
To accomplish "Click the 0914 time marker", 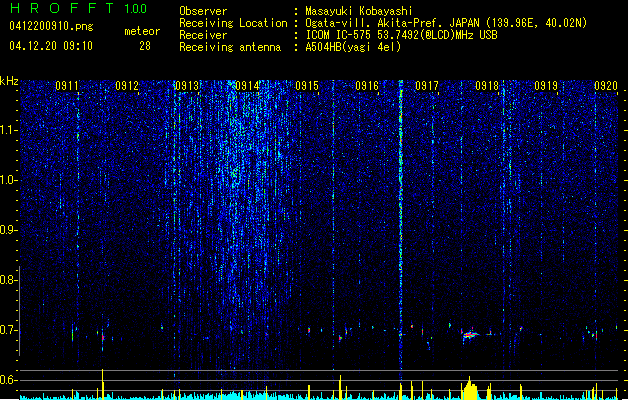I will [x=247, y=86].
